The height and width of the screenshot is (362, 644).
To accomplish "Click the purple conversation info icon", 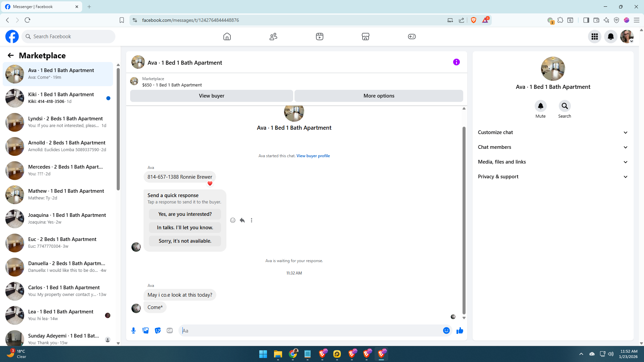I will click(x=456, y=62).
